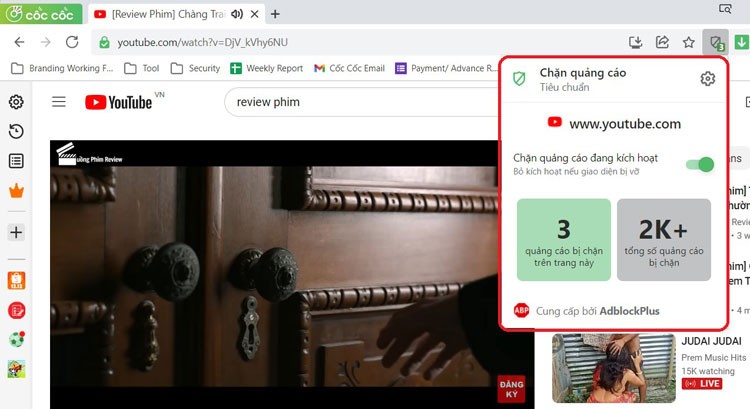Open the soccer ball sidebar app

16,340
